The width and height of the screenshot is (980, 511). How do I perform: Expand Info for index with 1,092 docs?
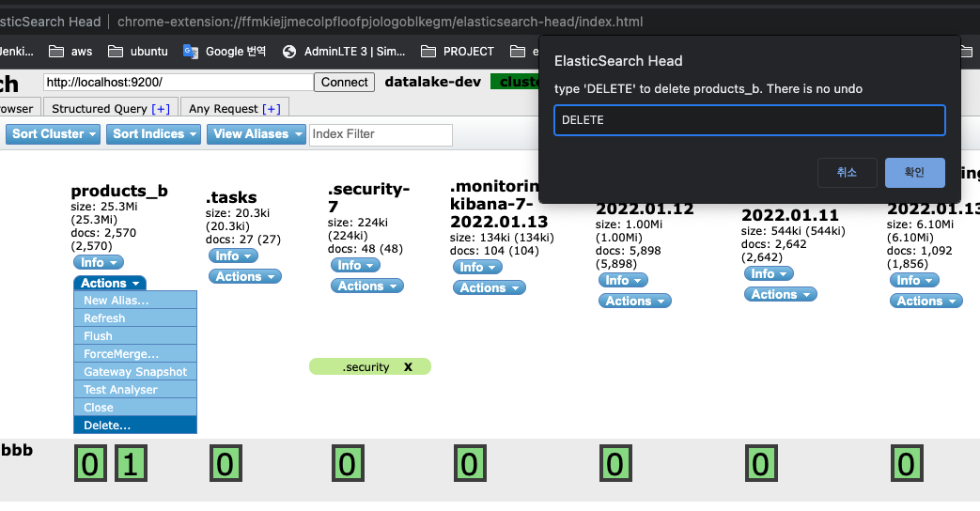(914, 281)
